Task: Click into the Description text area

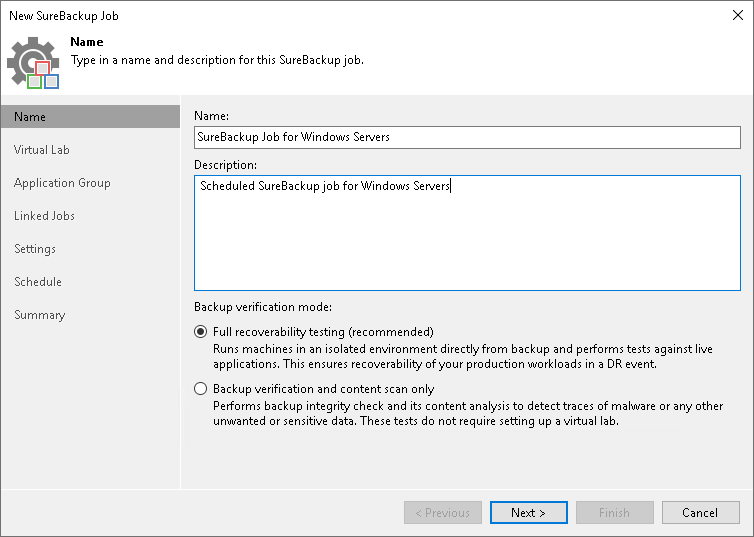Action: point(467,233)
